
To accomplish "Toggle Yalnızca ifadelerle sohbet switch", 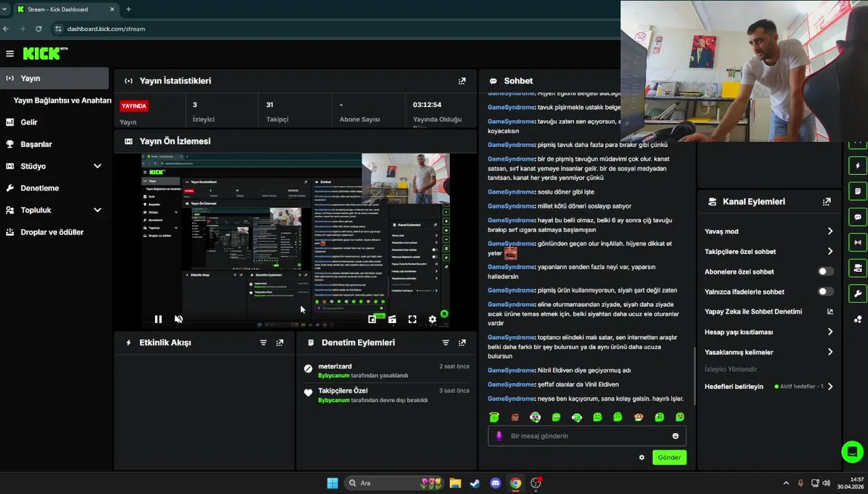I will pos(826,292).
